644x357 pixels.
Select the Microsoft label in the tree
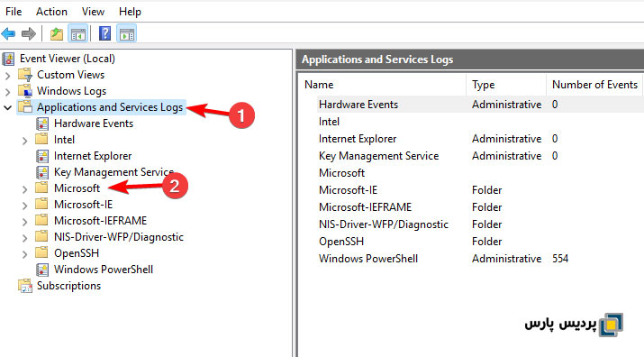[77, 188]
